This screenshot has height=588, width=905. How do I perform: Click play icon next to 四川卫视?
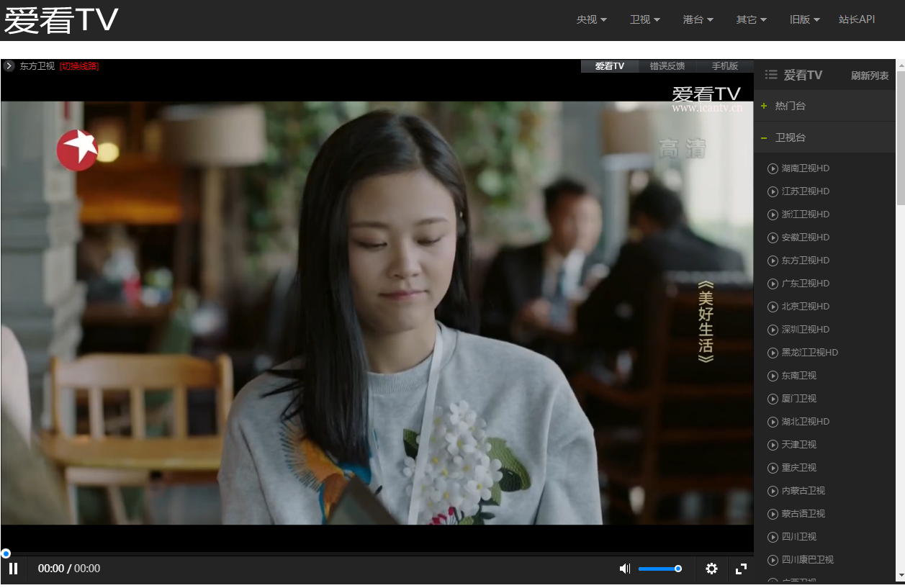pos(773,537)
